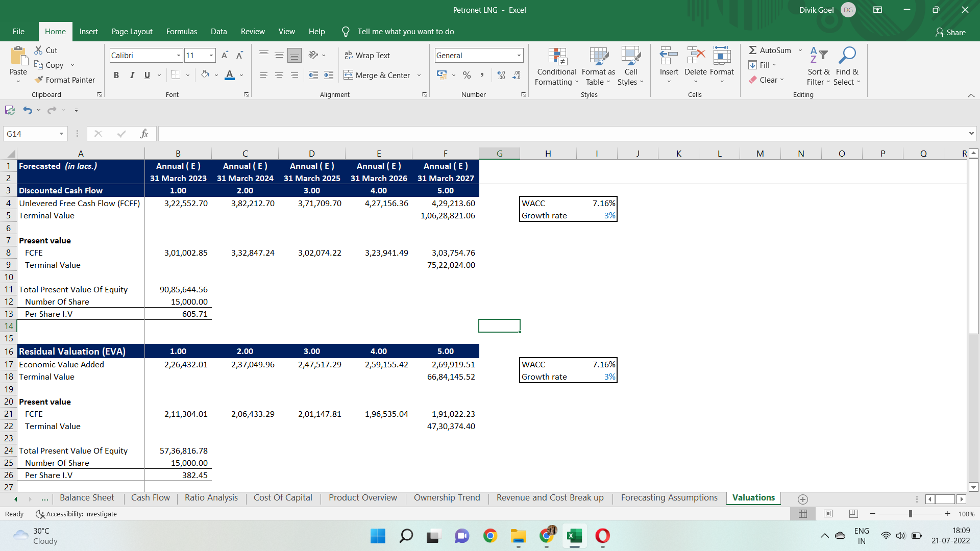Viewport: 980px width, 551px height.
Task: Open Sort & Filter menu
Action: point(818,67)
